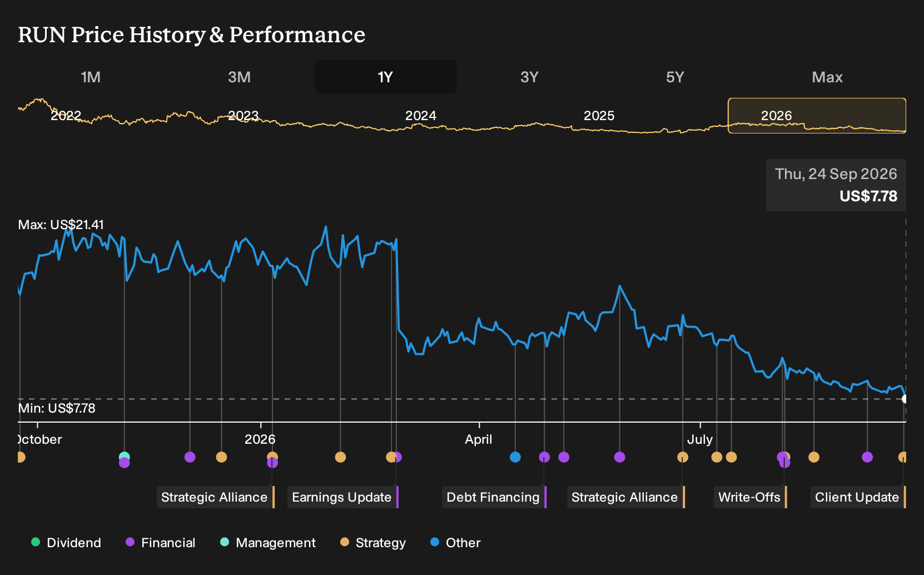This screenshot has height=575, width=924.
Task: Click the Thu, 24 Sep 2026 price tooltip
Action: click(x=836, y=185)
